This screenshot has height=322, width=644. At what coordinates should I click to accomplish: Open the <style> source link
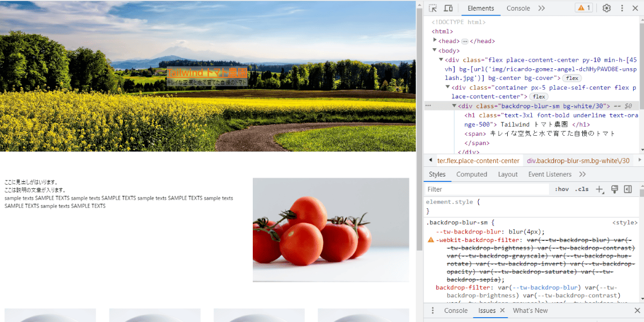coord(625,223)
